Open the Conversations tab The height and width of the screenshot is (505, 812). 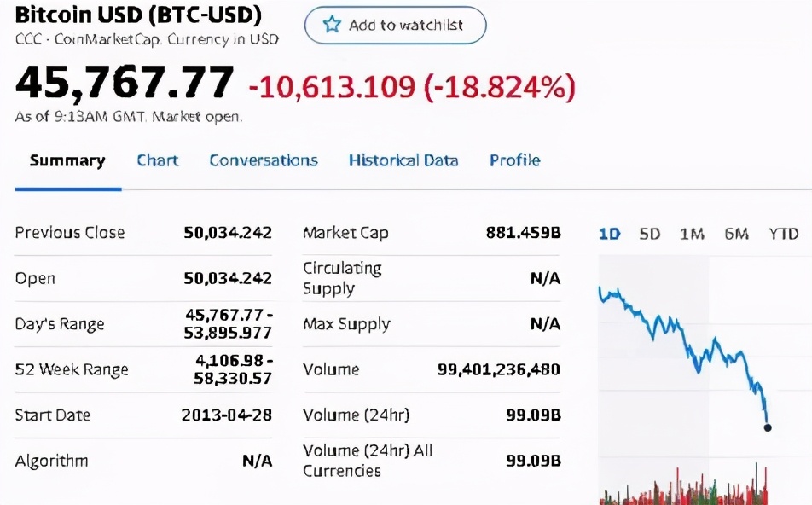pos(264,160)
